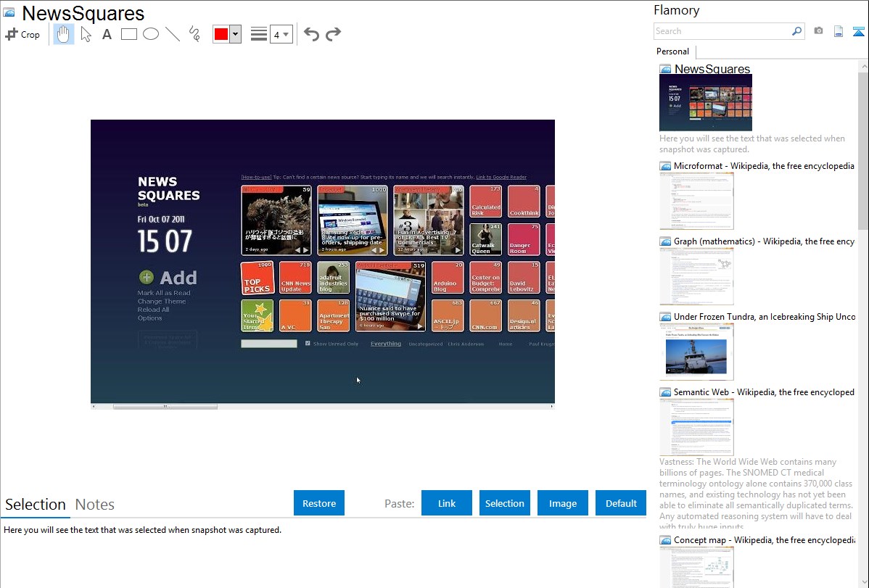Image resolution: width=869 pixels, height=588 pixels.
Task: Click the Paste Selection button
Action: pos(504,503)
